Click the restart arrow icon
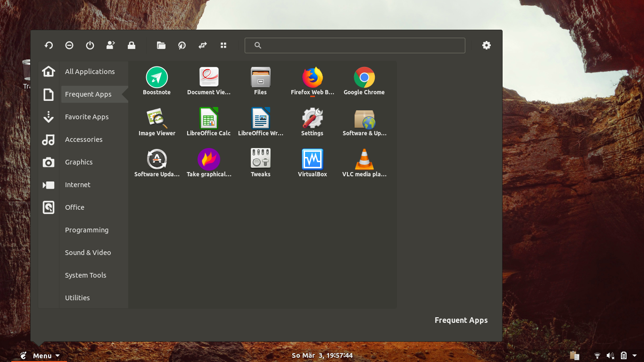This screenshot has width=644, height=362. click(x=49, y=45)
